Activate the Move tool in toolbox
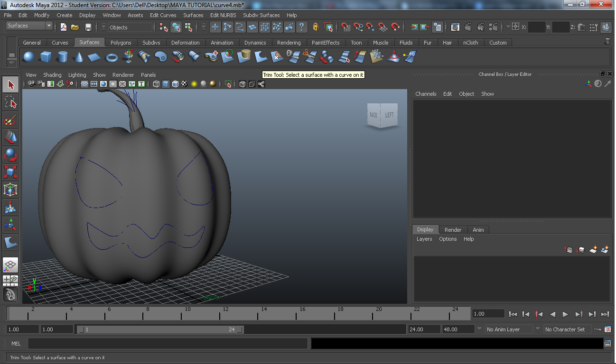 tap(10, 137)
